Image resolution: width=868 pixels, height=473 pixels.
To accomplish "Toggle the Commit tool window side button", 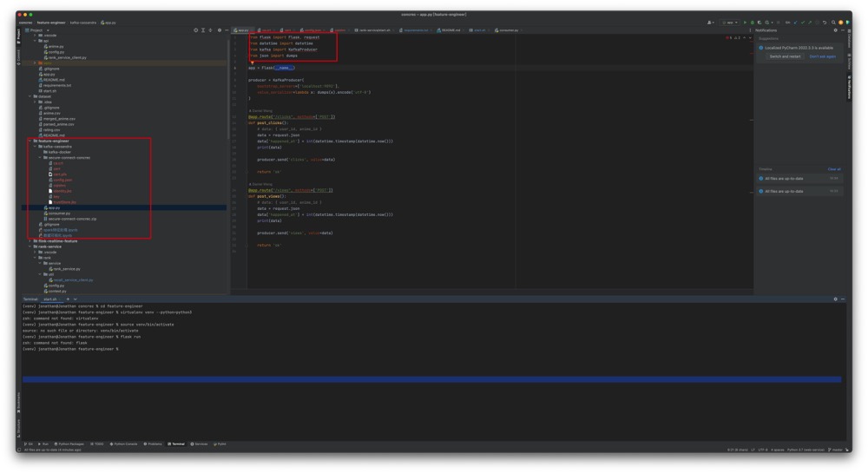I will pyautogui.click(x=18, y=56).
